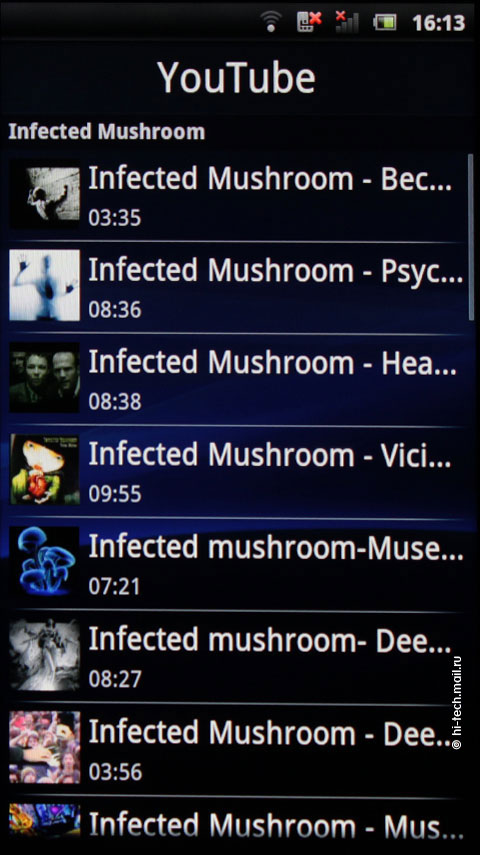Tap the no-signal bars icon
The image size is (480, 855).
[347, 22]
